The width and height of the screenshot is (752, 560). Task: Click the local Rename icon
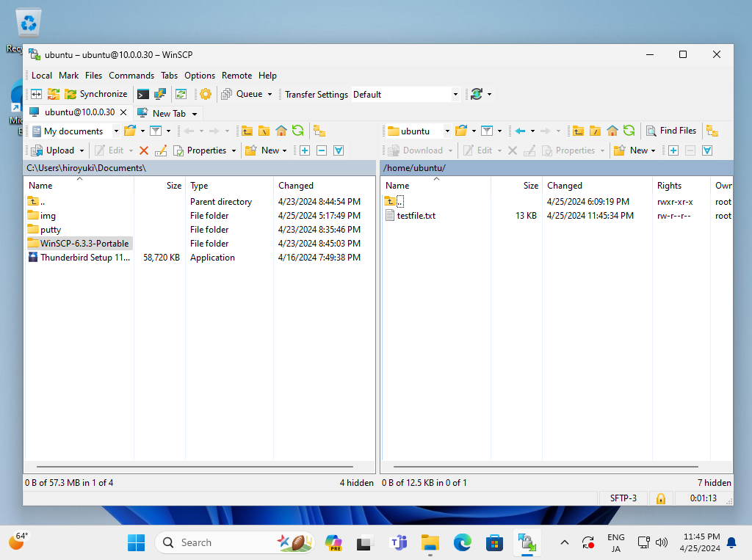pyautogui.click(x=161, y=150)
